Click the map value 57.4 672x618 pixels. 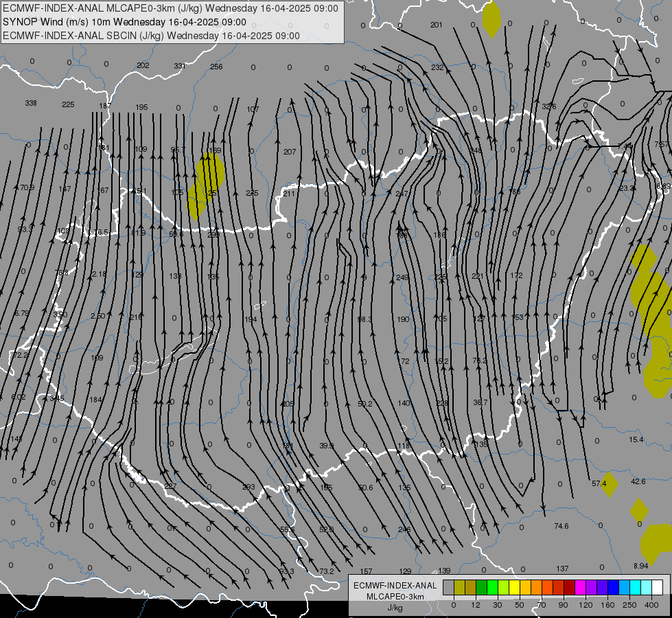(x=599, y=484)
